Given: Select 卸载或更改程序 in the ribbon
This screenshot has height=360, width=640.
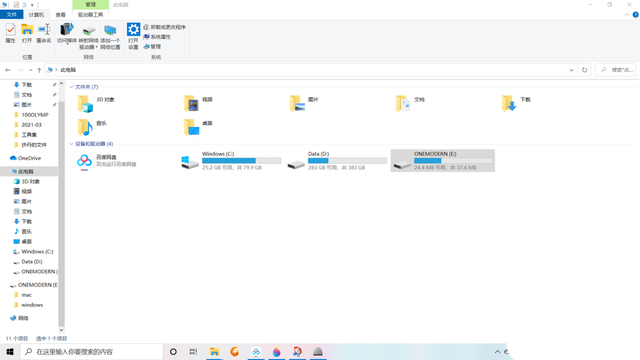Looking at the screenshot, I should (164, 27).
